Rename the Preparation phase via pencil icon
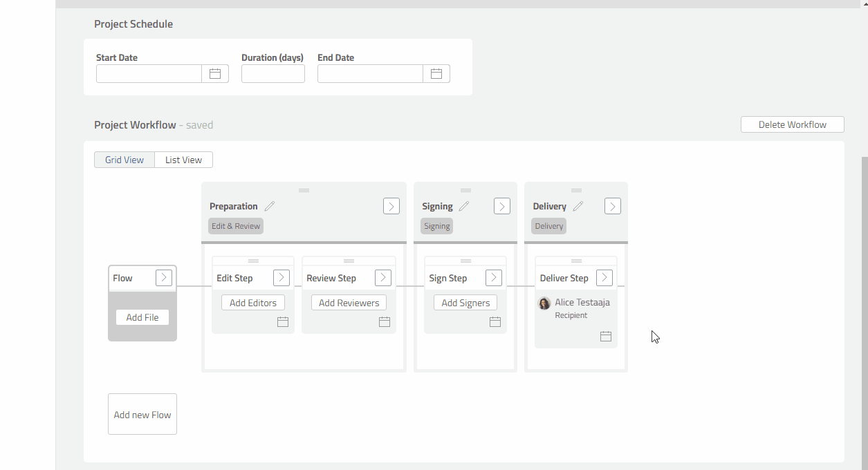Viewport: 868px width, 470px height. 269,205
